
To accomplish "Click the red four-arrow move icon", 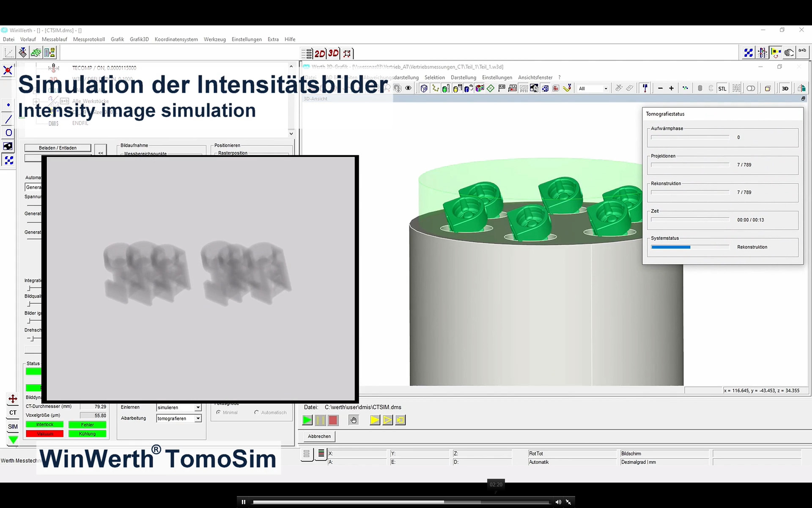I will pyautogui.click(x=13, y=399).
